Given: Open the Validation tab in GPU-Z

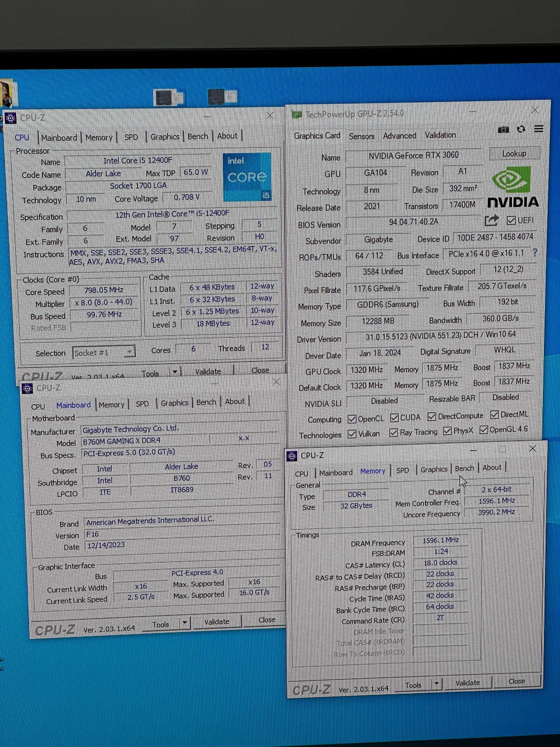Looking at the screenshot, I should tap(440, 135).
